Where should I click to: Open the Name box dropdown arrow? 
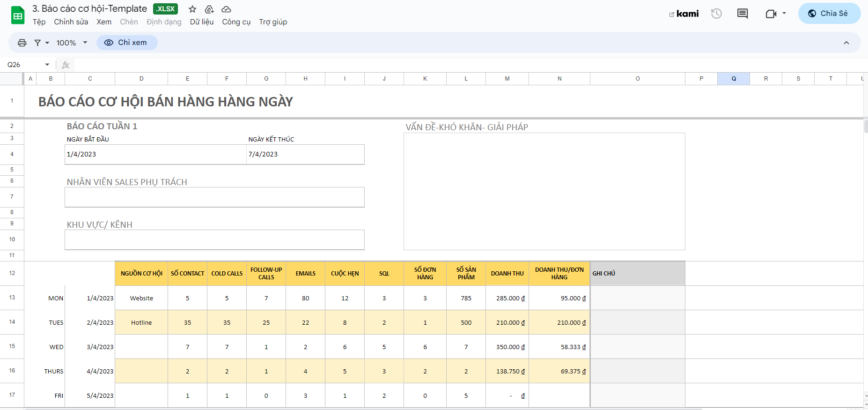pos(47,65)
